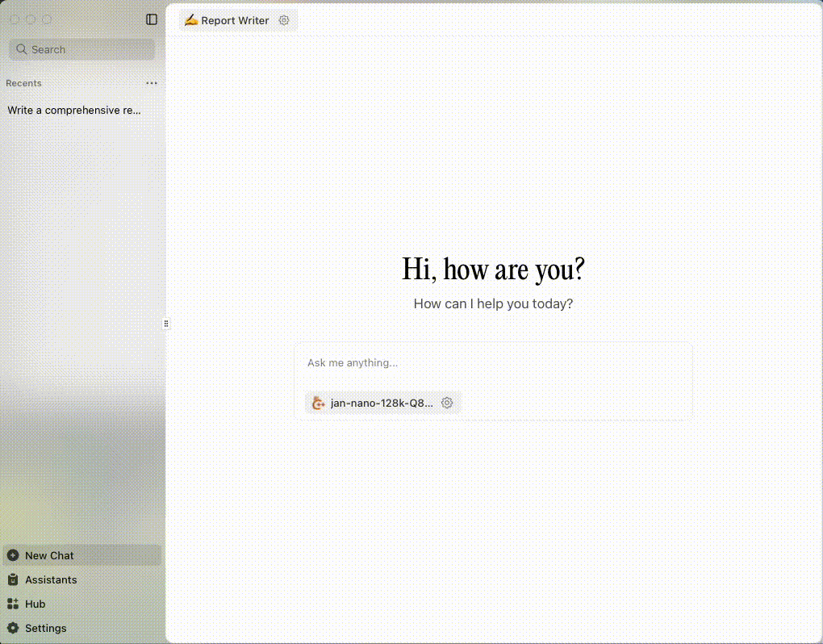
Task: Open the Assistants page
Action: click(50, 579)
